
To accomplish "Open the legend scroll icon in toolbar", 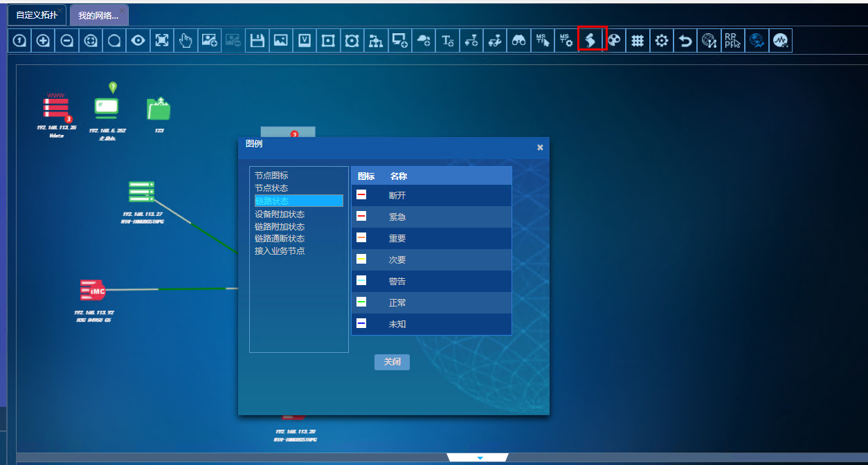I will [x=591, y=40].
